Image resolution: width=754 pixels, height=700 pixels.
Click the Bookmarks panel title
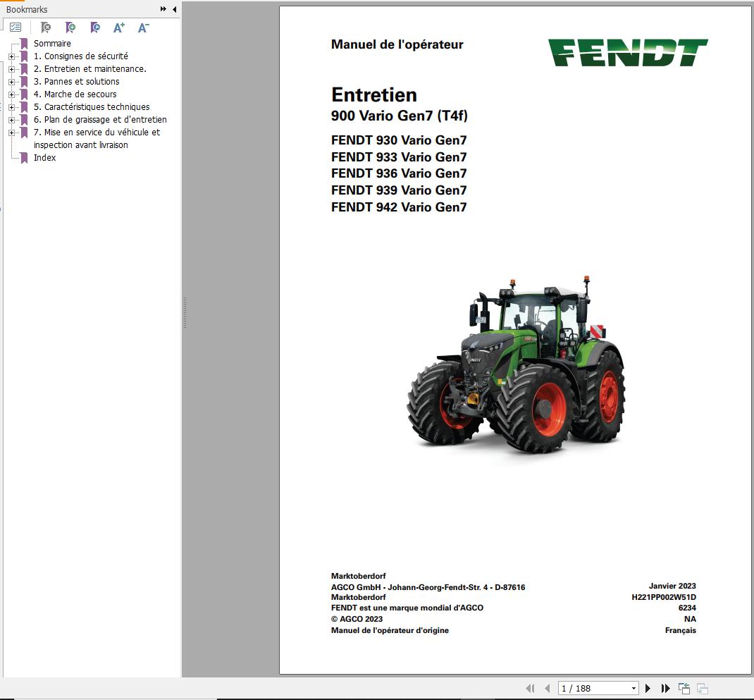27,9
